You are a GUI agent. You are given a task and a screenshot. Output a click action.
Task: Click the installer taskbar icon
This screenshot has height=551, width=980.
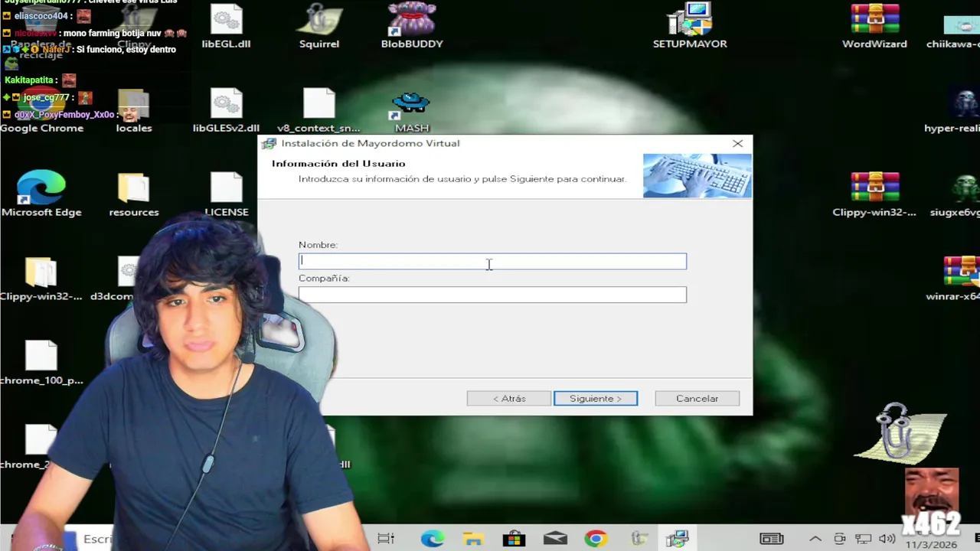[678, 539]
